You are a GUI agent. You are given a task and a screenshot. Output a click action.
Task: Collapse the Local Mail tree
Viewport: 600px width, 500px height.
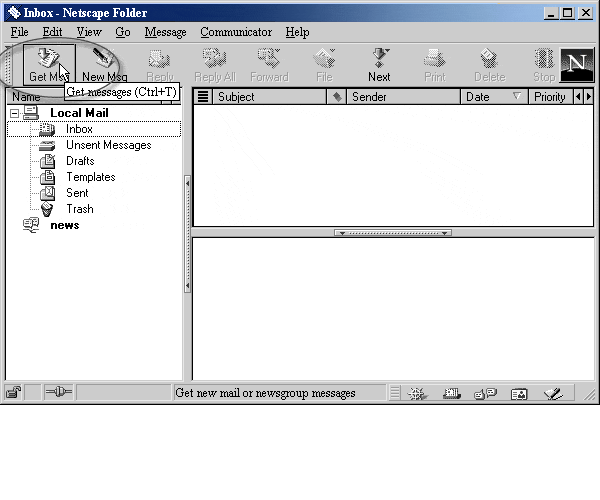tap(14, 113)
